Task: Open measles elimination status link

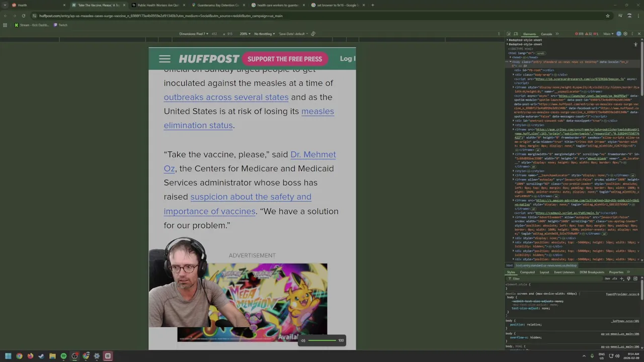Action: (x=249, y=118)
